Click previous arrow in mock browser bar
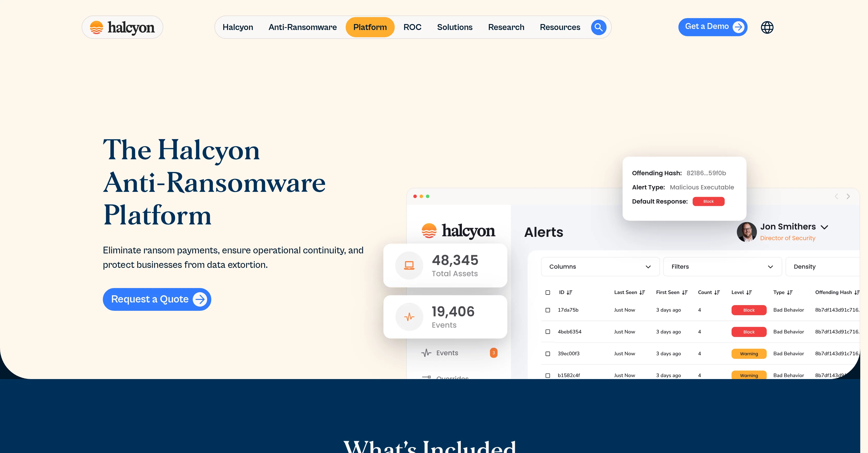 836,196
